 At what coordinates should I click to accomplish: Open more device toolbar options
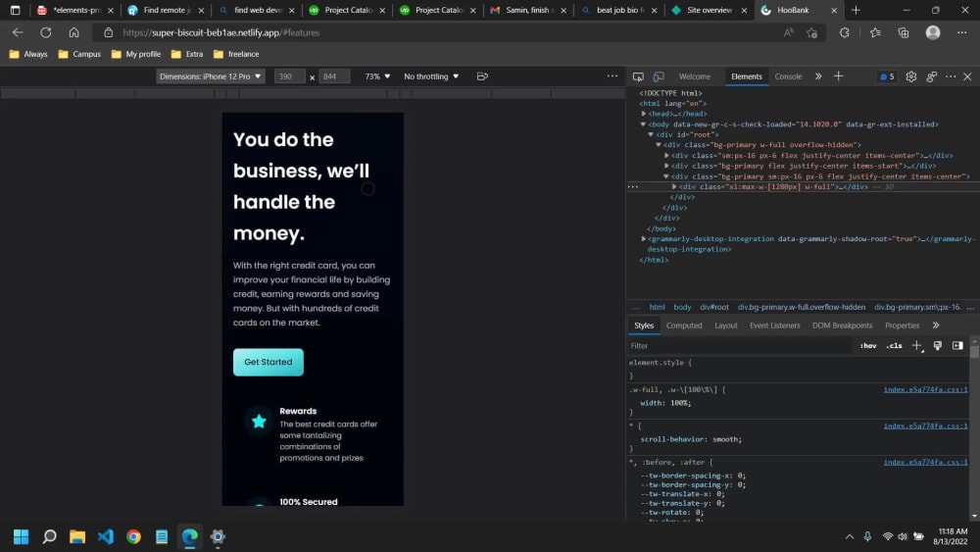point(612,75)
